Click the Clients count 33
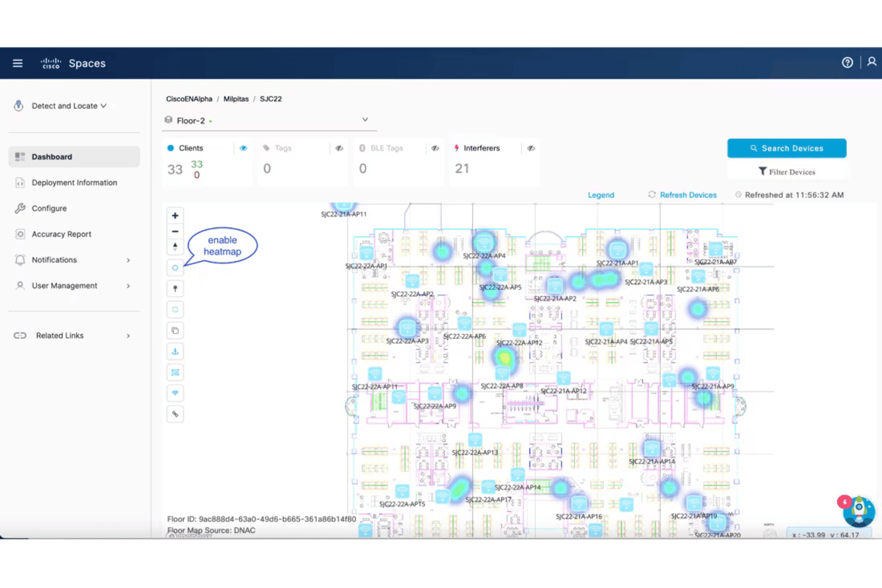The width and height of the screenshot is (882, 588). (175, 169)
